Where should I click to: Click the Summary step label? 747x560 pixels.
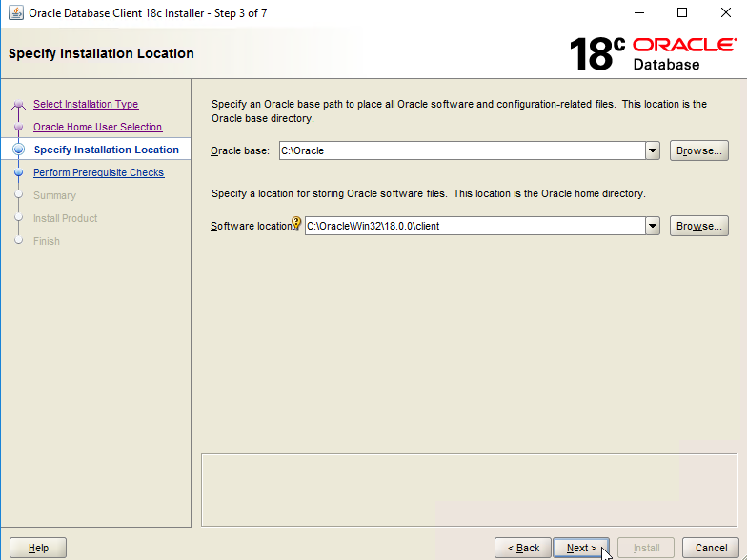55,195
